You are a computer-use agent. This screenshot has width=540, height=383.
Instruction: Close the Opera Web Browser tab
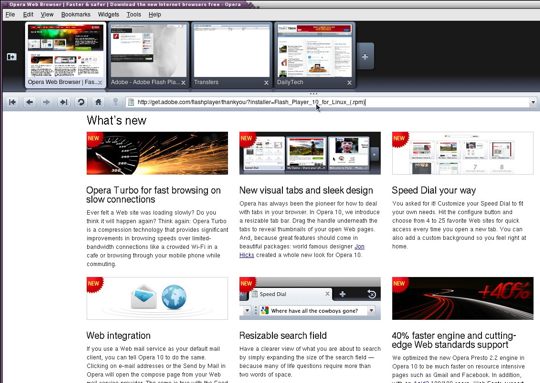(x=100, y=82)
